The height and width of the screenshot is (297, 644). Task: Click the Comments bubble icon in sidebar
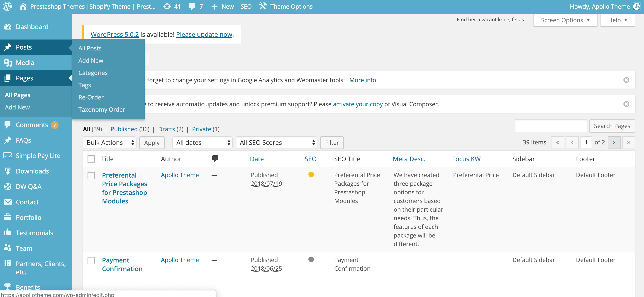click(8, 124)
